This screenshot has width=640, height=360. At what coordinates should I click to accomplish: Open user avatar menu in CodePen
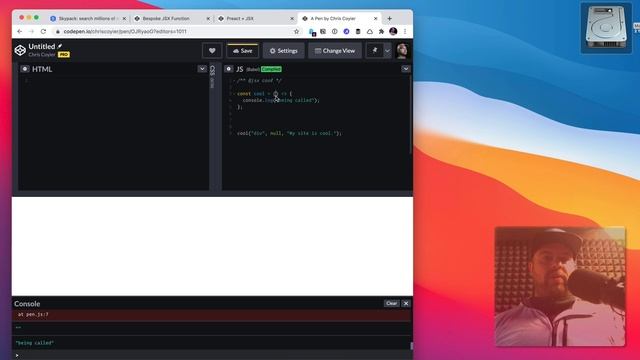tap(402, 51)
